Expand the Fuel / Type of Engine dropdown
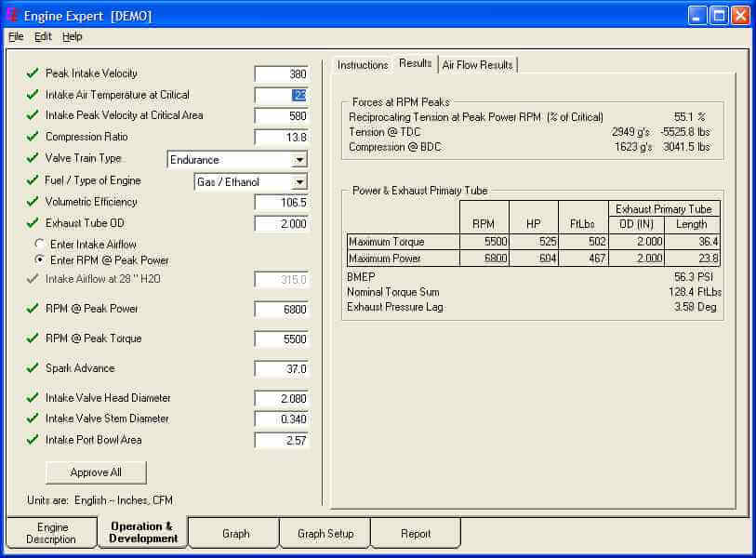The image size is (756, 558). [x=299, y=182]
